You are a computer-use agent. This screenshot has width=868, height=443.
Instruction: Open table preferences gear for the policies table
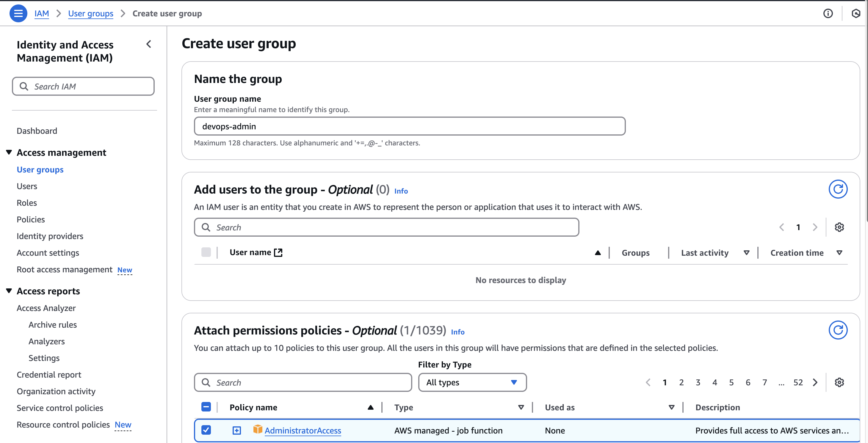click(x=839, y=382)
